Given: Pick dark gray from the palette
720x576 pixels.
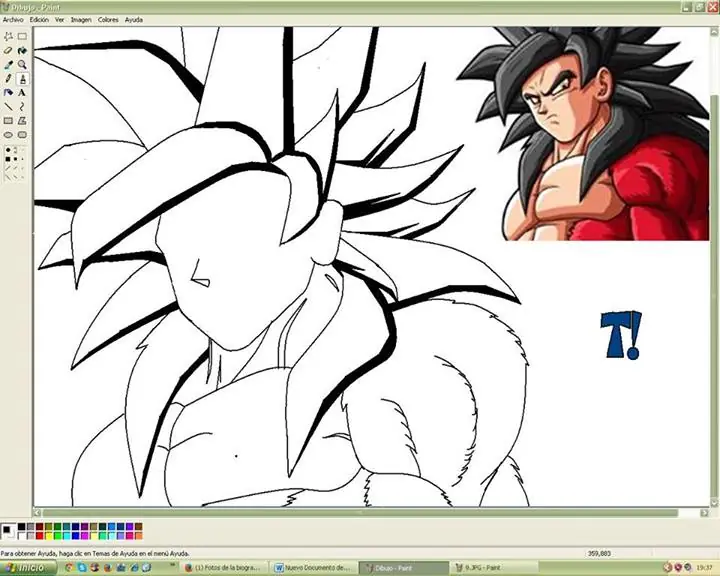Looking at the screenshot, I should 31,527.
